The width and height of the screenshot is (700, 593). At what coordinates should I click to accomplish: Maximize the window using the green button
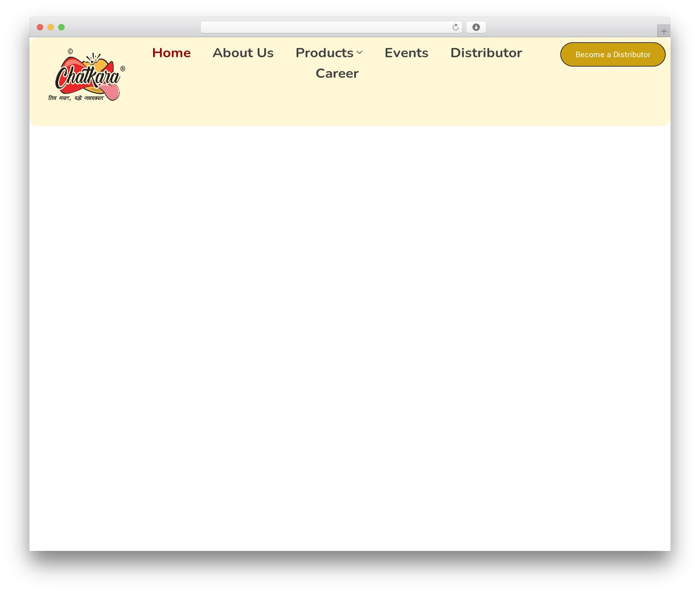(x=61, y=27)
